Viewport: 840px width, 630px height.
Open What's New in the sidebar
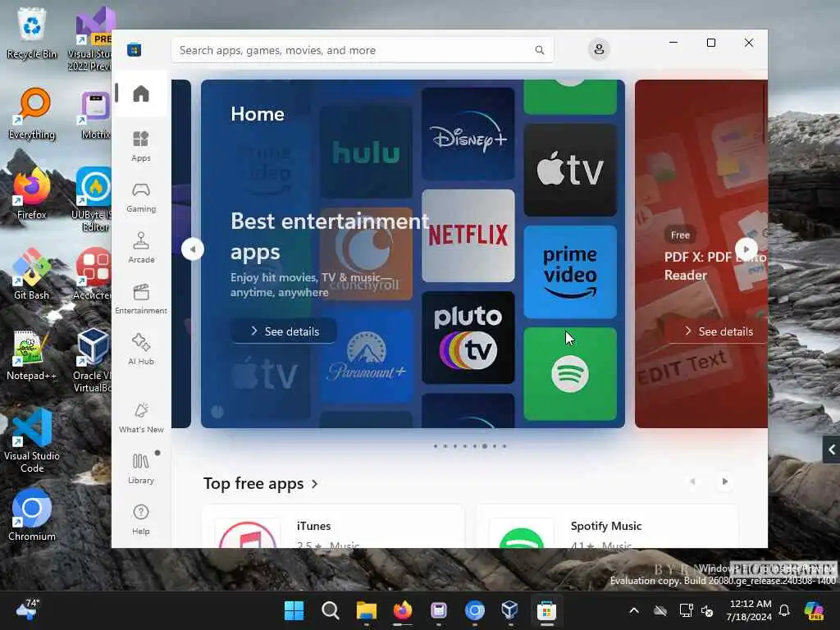tap(141, 418)
